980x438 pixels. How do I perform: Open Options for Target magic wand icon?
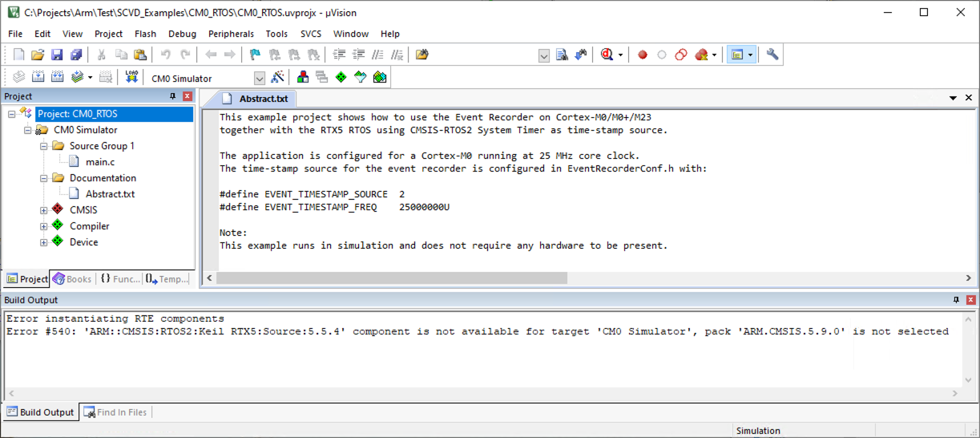277,77
